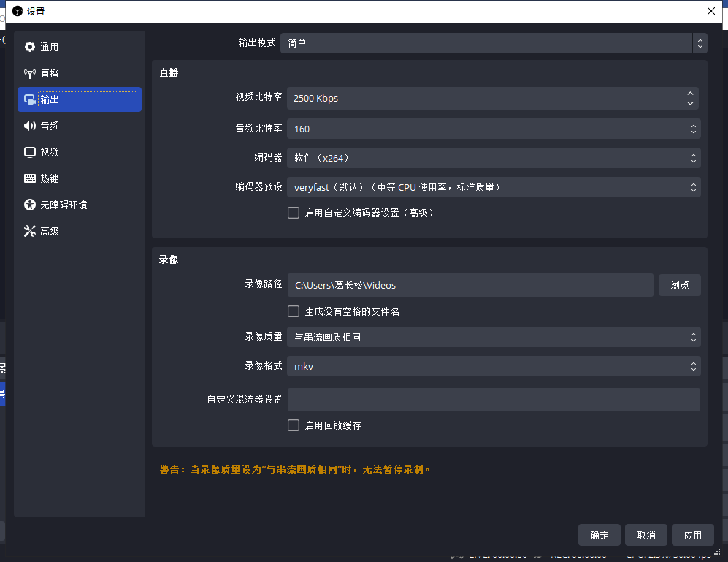Expand the recording quality (录像质量) dropdown
The width and height of the screenshot is (728, 562).
(x=494, y=337)
